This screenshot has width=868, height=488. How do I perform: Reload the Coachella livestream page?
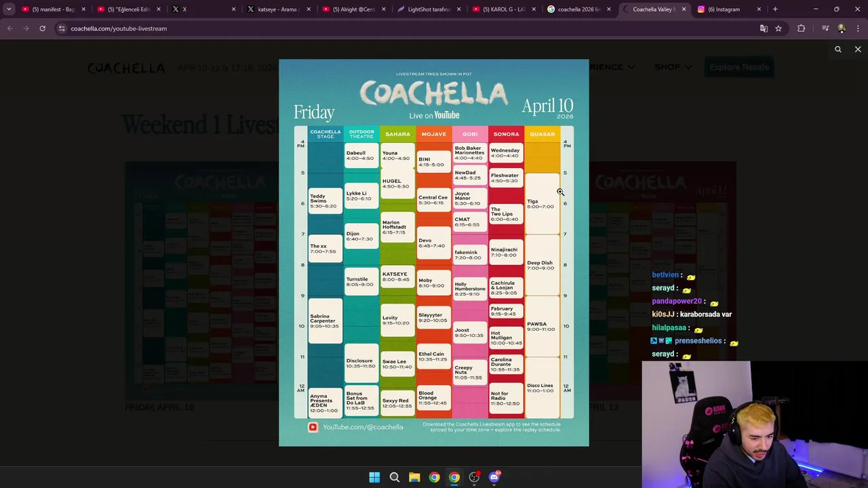(x=42, y=28)
